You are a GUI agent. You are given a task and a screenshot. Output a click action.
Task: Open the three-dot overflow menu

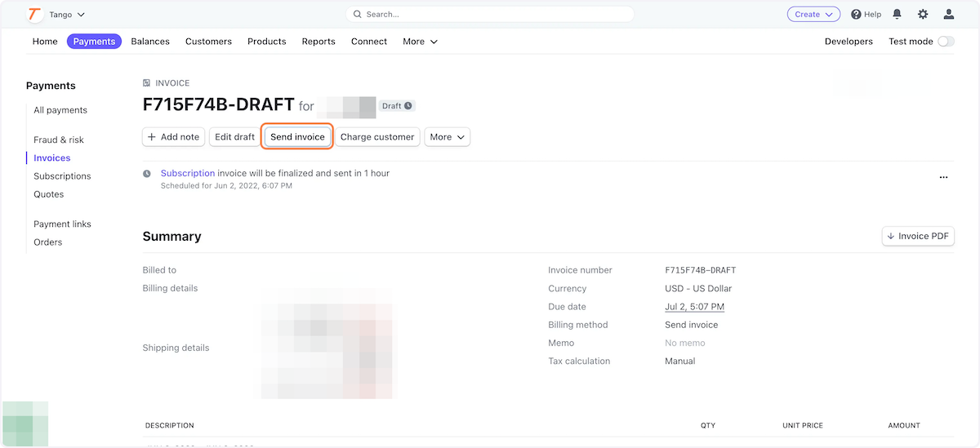point(944,177)
